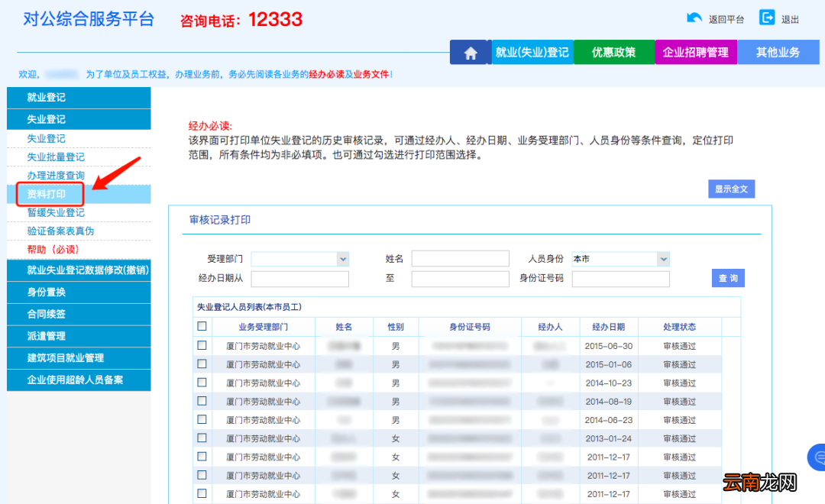Expand the 建筑项目就业管理 sidebar section

click(79, 357)
